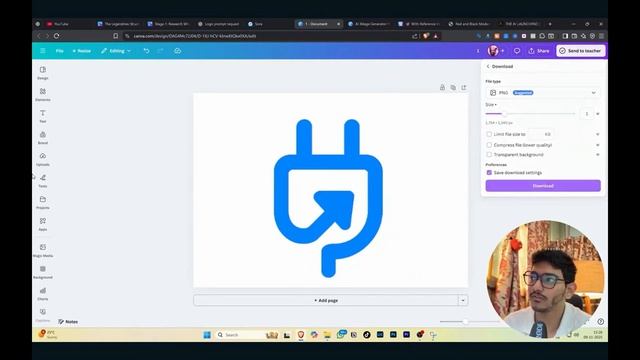This screenshot has height=360, width=640.
Task: Click the premium marker on Transparent background row
Action: pos(598,155)
